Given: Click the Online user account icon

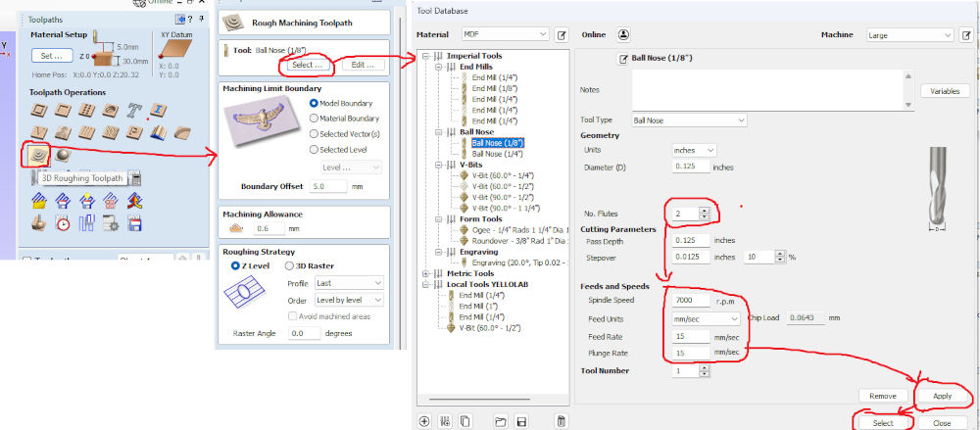Looking at the screenshot, I should pyautogui.click(x=623, y=35).
